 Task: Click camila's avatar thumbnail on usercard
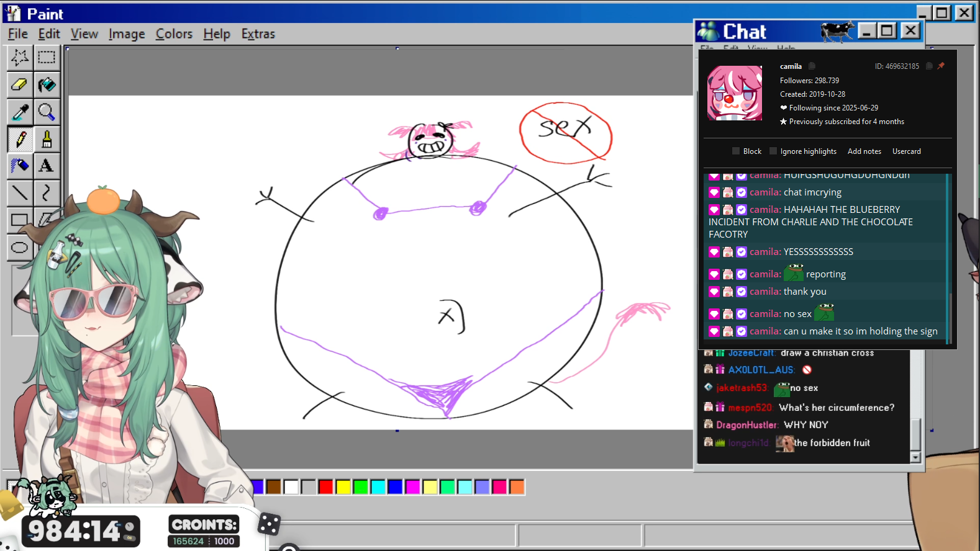735,93
